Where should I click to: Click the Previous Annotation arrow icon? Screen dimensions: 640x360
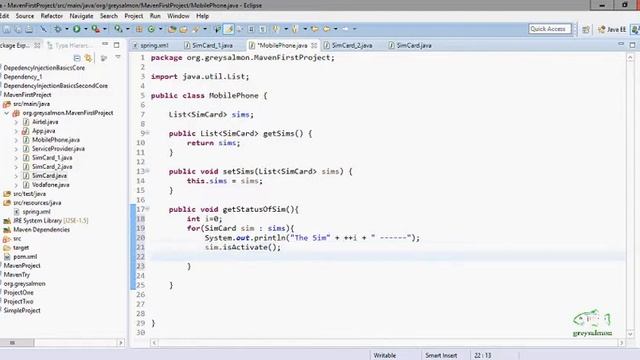tap(295, 29)
